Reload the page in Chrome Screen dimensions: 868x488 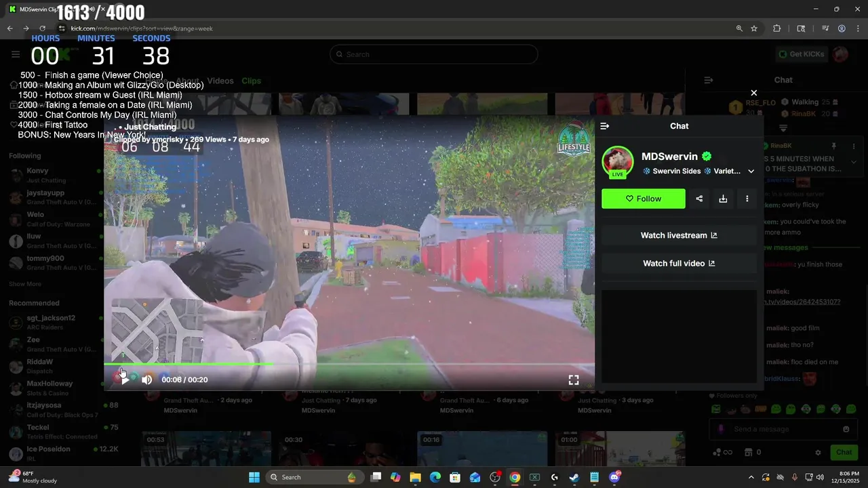click(x=42, y=28)
